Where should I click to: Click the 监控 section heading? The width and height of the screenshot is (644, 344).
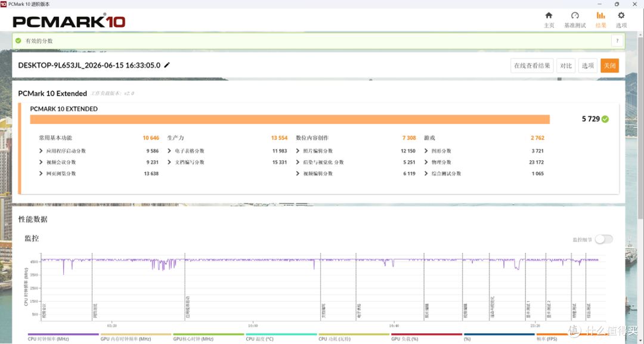click(32, 238)
